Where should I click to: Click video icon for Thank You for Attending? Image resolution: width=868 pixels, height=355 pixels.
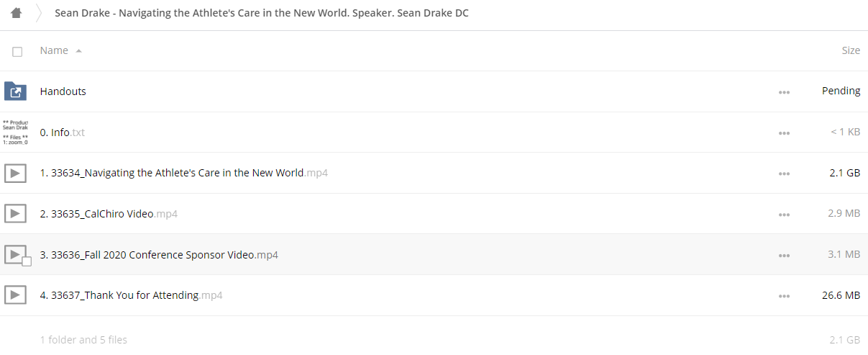[15, 295]
